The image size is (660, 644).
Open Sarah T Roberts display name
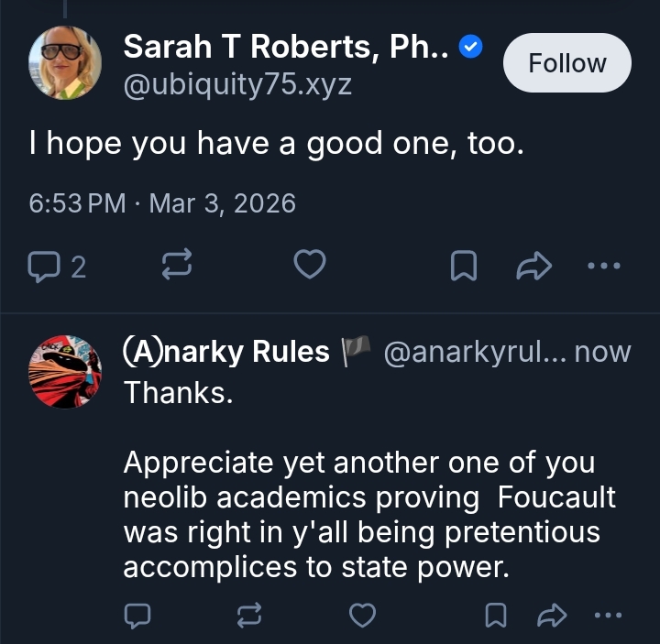pyautogui.click(x=286, y=47)
